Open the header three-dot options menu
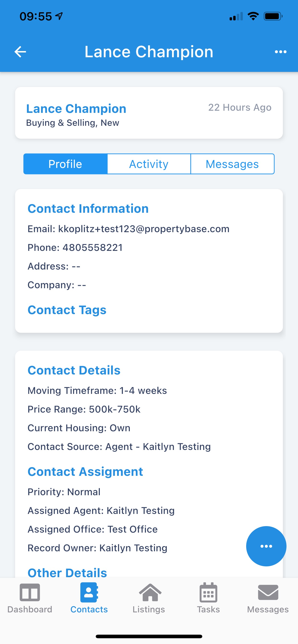Viewport: 298px width, 644px height. [280, 52]
